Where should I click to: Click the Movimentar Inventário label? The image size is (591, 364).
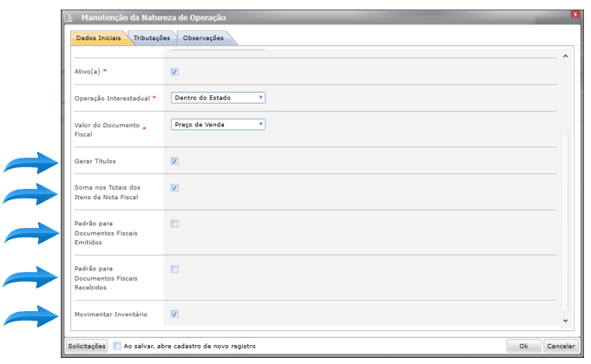coord(111,315)
